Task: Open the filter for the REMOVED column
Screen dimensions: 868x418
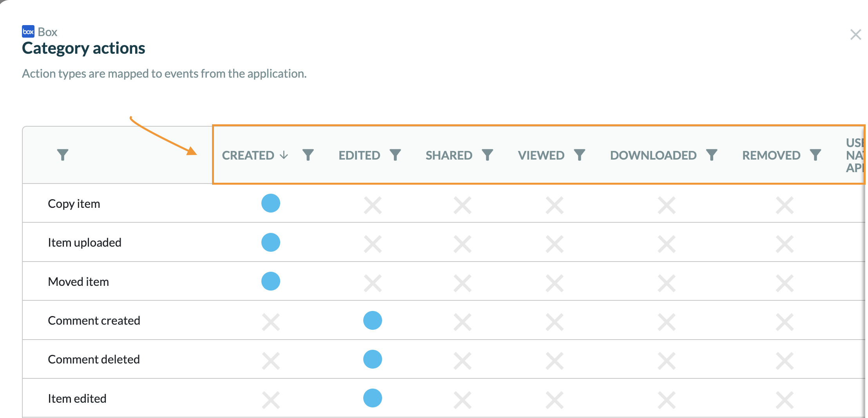Action: 815,155
